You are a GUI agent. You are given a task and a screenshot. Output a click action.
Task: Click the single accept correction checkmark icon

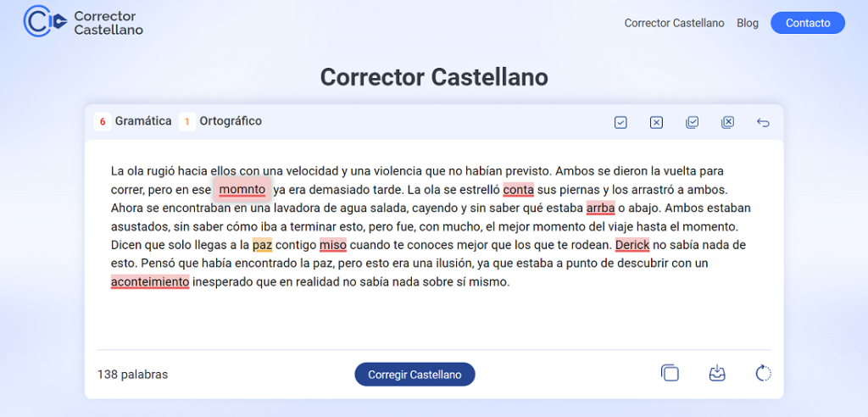coord(620,123)
